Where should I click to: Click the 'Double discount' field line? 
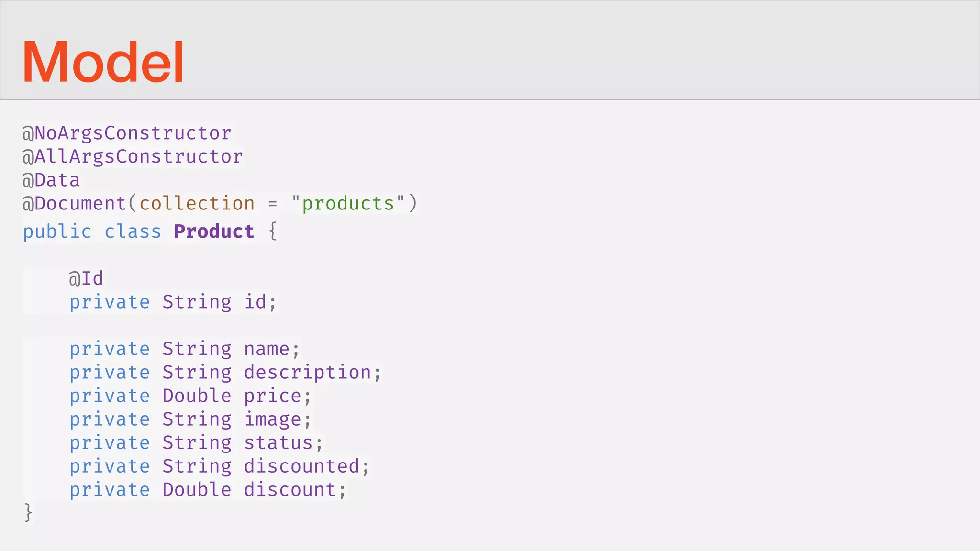pos(207,490)
